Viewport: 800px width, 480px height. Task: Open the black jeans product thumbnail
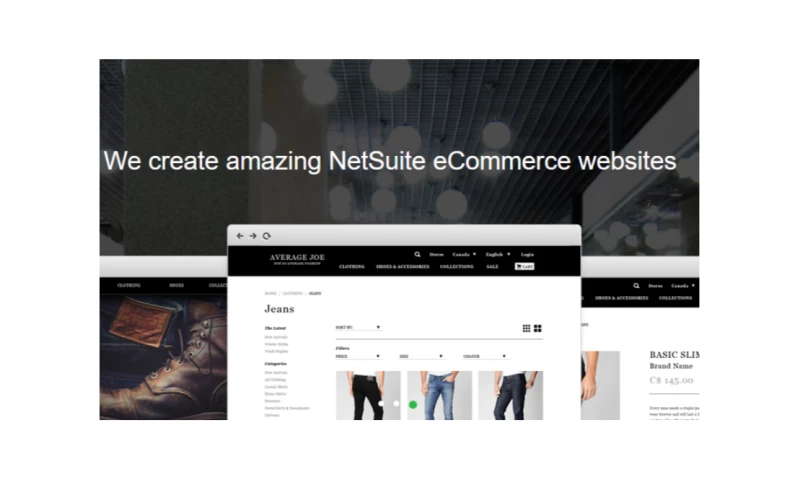click(x=368, y=395)
